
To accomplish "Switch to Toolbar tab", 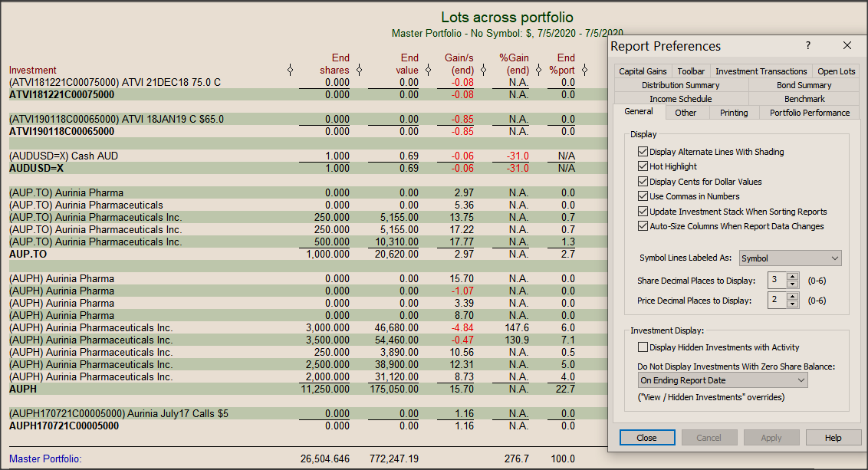I will pos(691,71).
